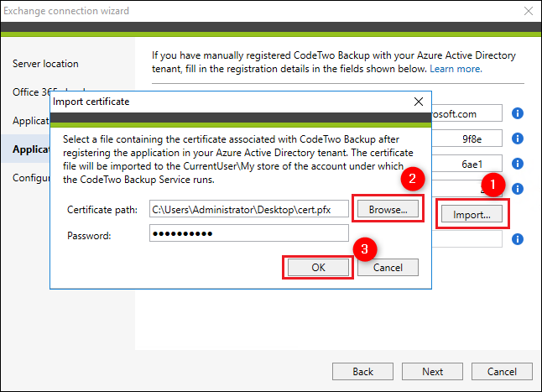Click the Password field
This screenshot has width=542, height=392.
[249, 233]
